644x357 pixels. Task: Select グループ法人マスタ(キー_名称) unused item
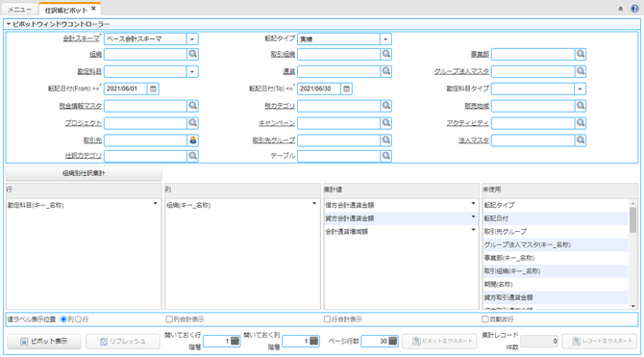(557, 244)
